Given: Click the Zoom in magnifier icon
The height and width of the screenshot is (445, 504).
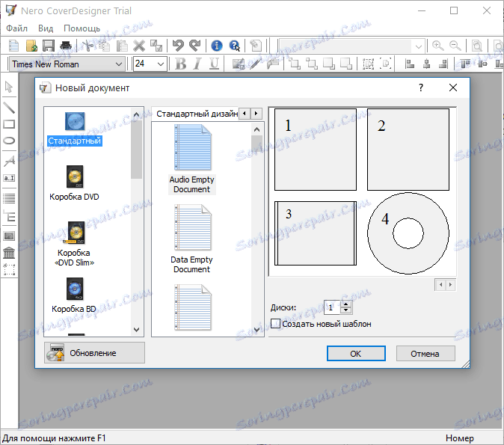Looking at the screenshot, I should pos(438,46).
